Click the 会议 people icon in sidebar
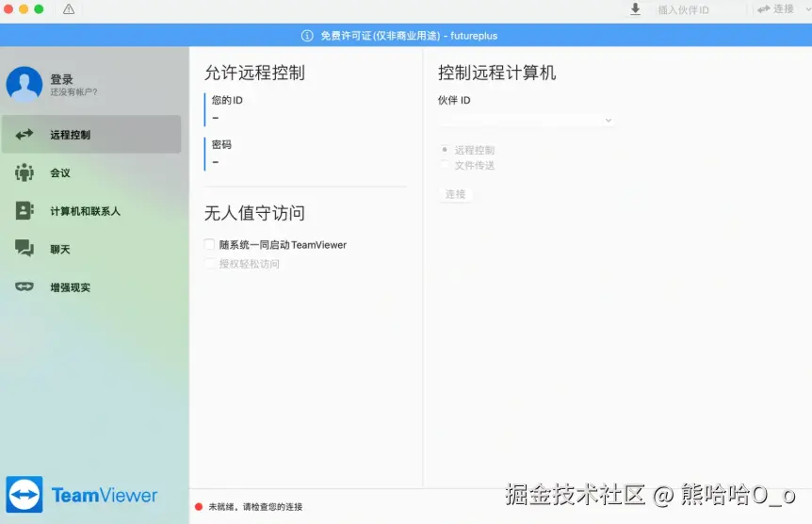This screenshot has width=812, height=524. click(x=24, y=172)
